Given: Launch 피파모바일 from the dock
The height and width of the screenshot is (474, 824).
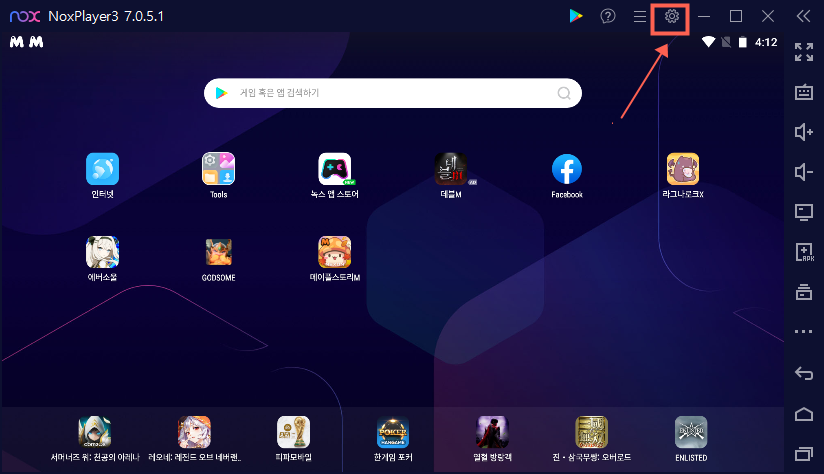Looking at the screenshot, I should tap(294, 439).
